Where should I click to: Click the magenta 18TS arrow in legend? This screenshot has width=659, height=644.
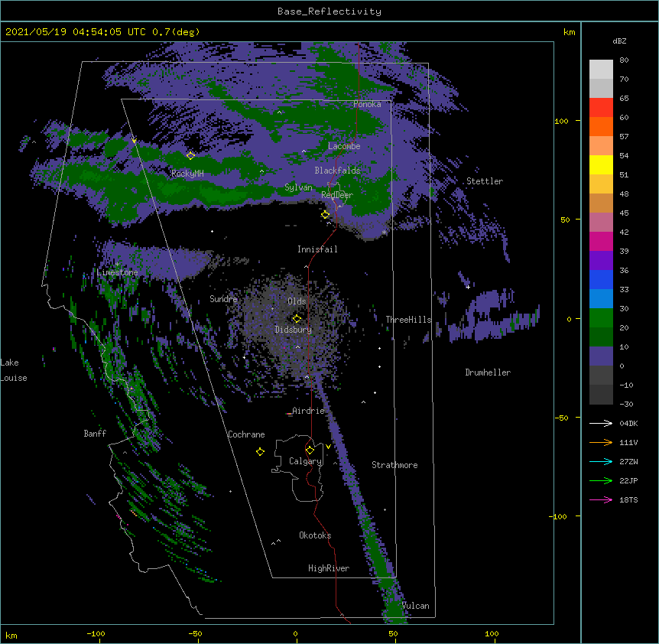pos(601,499)
